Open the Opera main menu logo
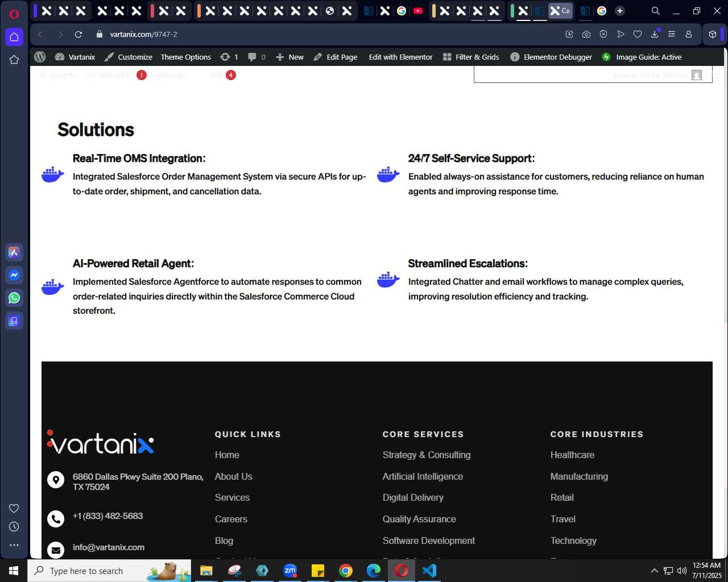Screen dimensions: 728x582 click(14, 14)
